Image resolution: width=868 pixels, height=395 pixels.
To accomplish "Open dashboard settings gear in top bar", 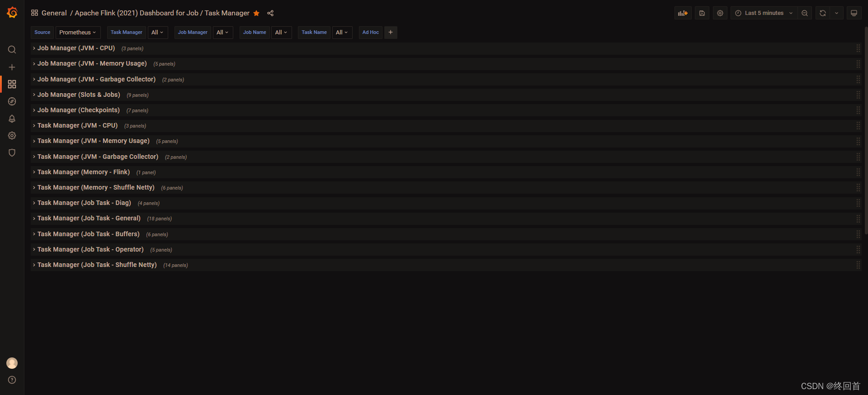I will pos(720,13).
